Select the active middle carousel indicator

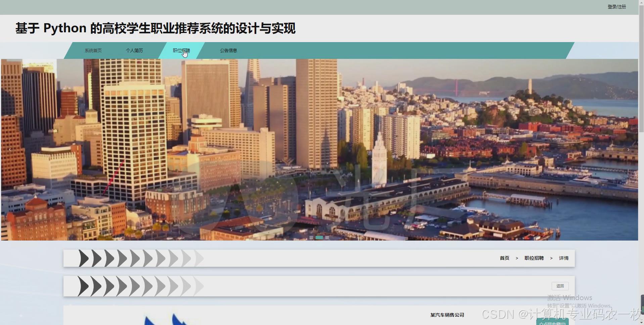319,237
